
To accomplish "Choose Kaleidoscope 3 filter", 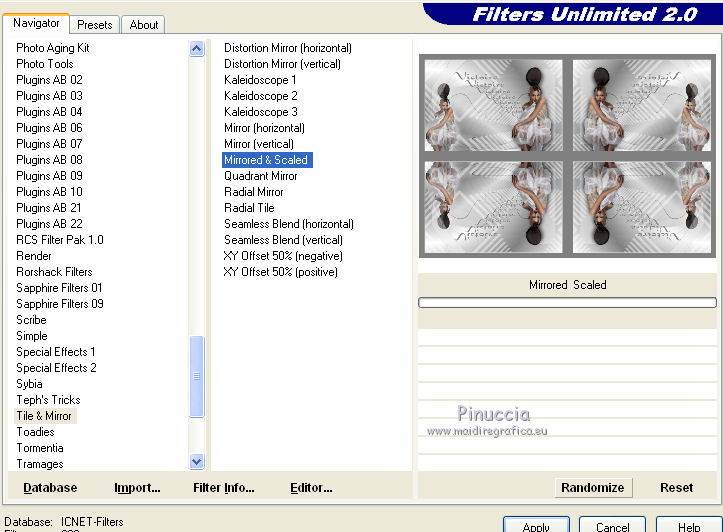I will pos(261,112).
